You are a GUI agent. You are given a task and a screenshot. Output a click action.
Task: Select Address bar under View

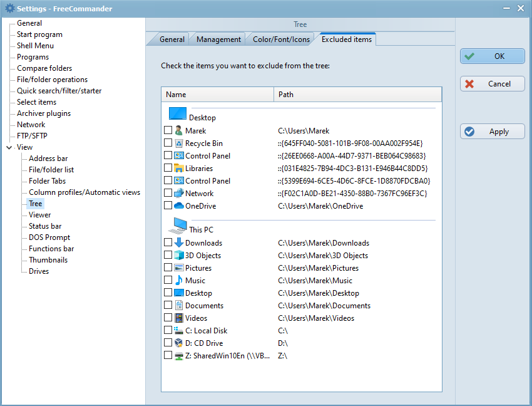tap(48, 159)
